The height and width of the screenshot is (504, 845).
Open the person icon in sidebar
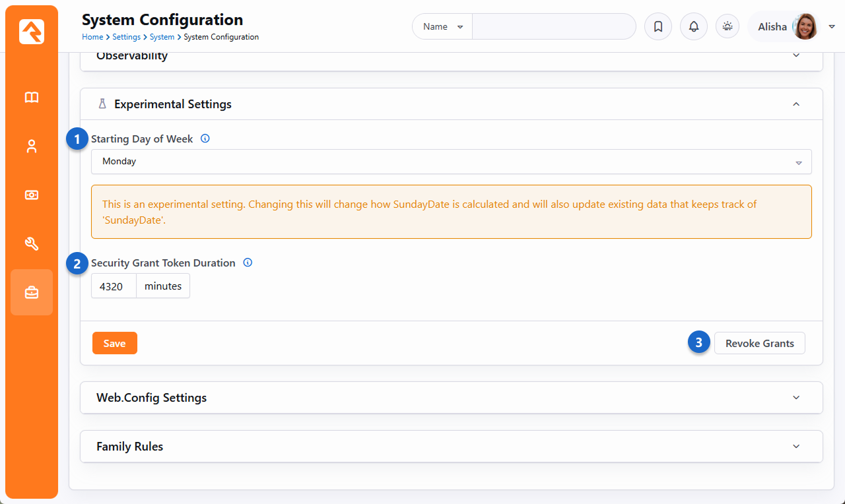(32, 146)
